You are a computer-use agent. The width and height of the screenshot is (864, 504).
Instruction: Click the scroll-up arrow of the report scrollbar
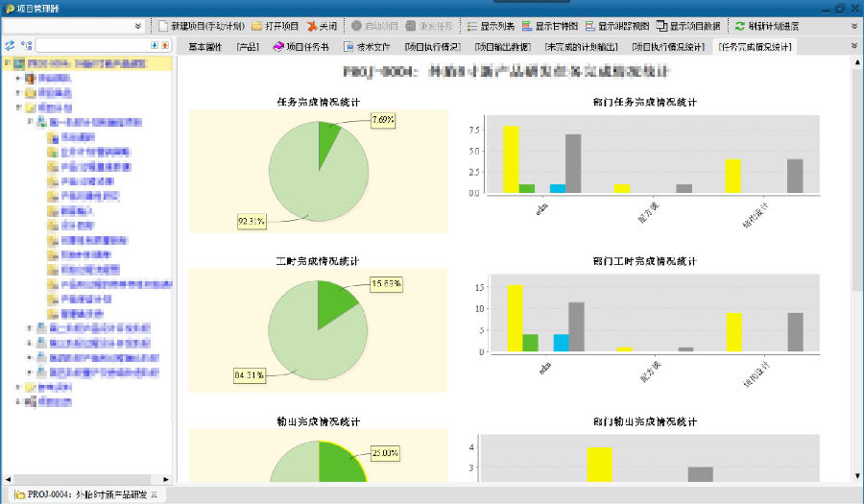click(x=857, y=63)
